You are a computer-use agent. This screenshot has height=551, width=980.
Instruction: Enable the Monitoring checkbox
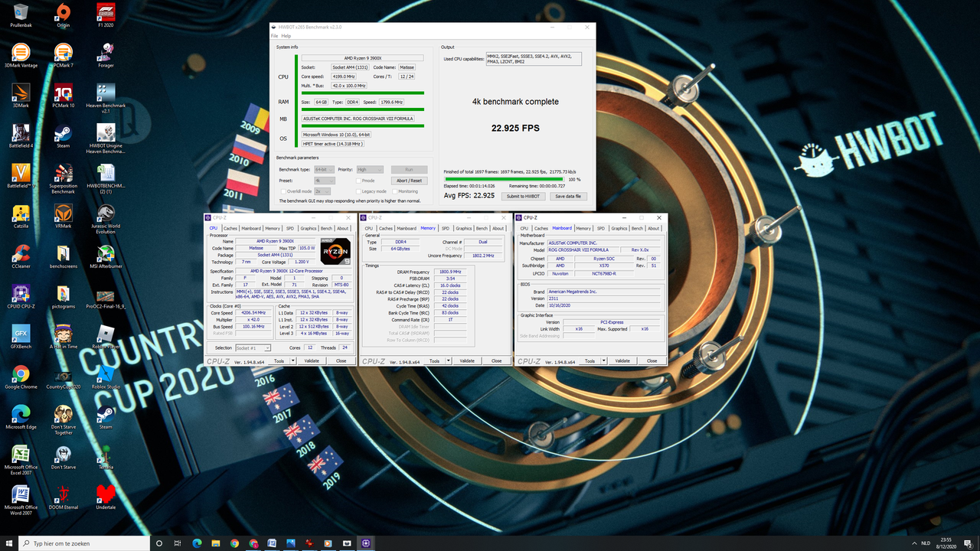tap(394, 191)
